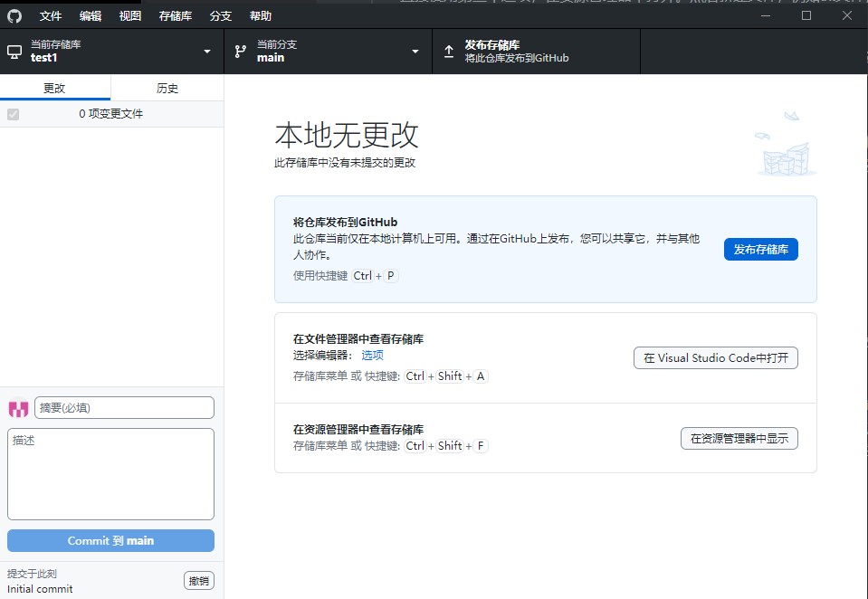Click the 在资源管理器中显示 button
The image size is (868, 599).
(x=739, y=439)
